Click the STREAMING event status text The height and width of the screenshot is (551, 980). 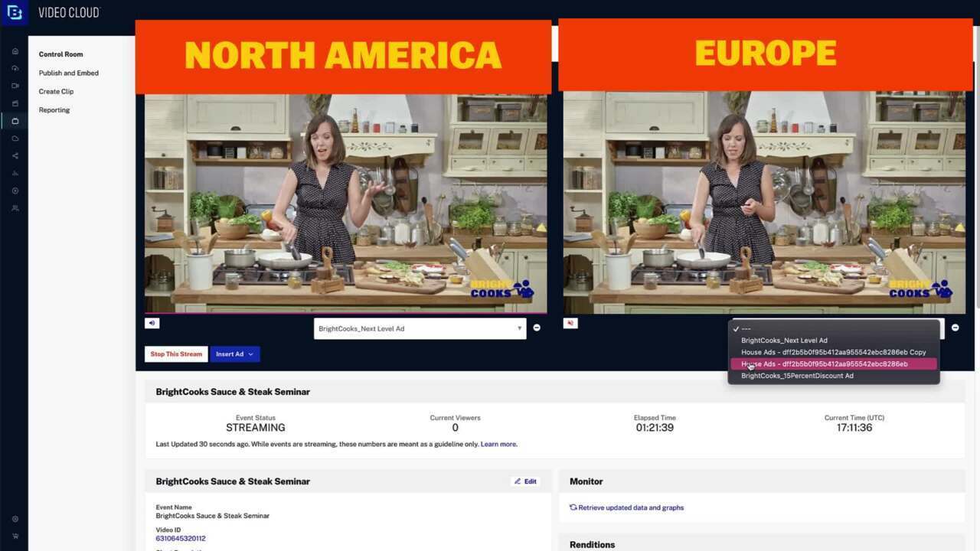coord(256,428)
